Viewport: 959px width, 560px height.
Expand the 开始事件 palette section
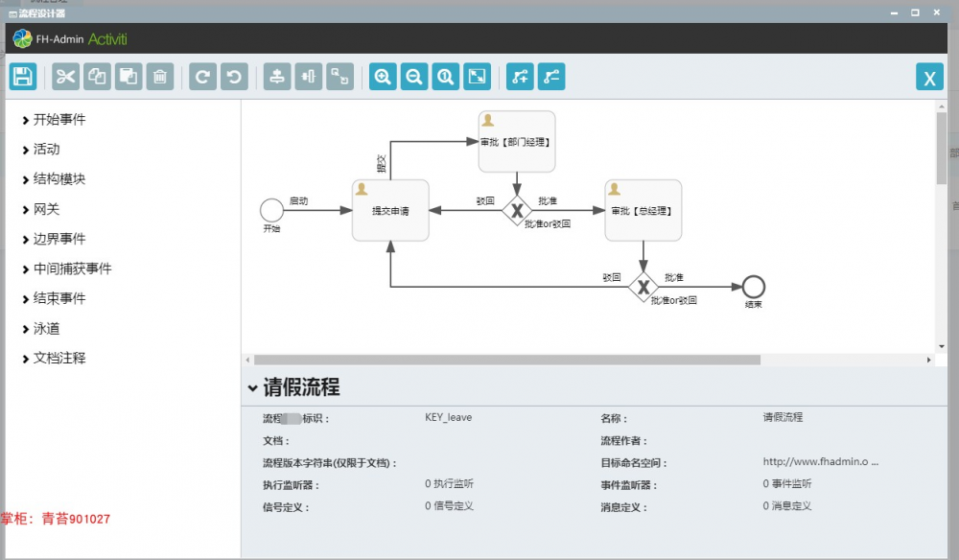pyautogui.click(x=59, y=120)
